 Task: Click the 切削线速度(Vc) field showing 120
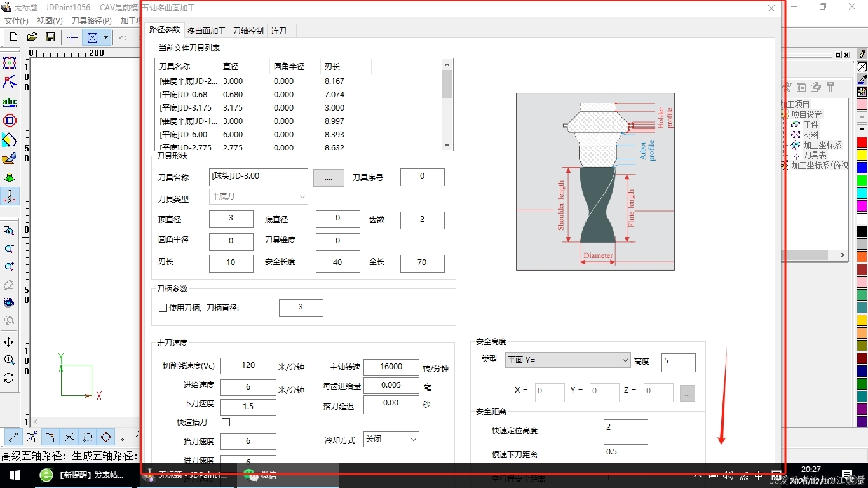(248, 366)
